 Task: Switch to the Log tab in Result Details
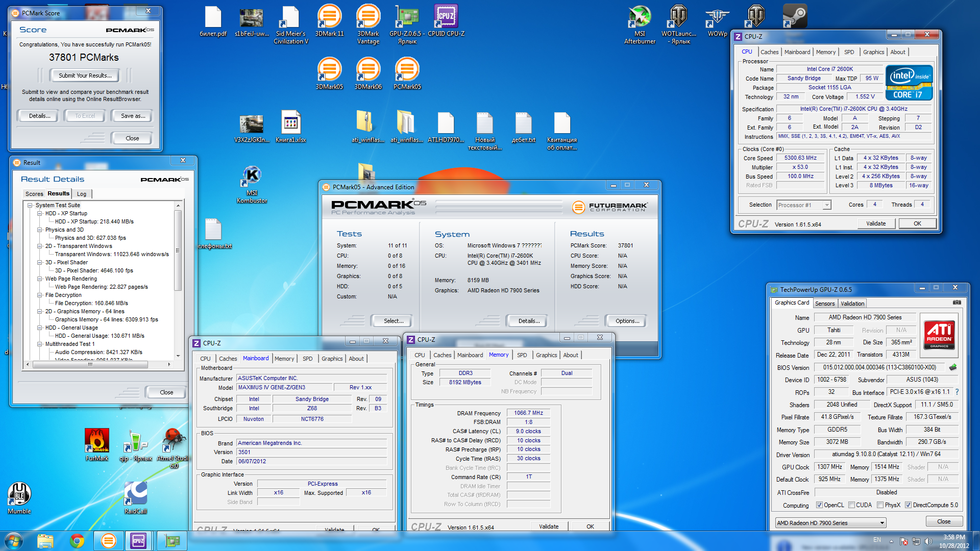click(82, 194)
